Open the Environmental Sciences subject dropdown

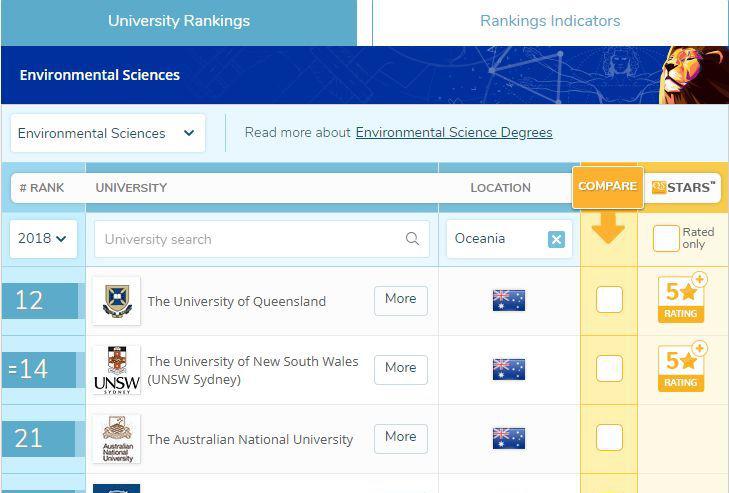107,133
